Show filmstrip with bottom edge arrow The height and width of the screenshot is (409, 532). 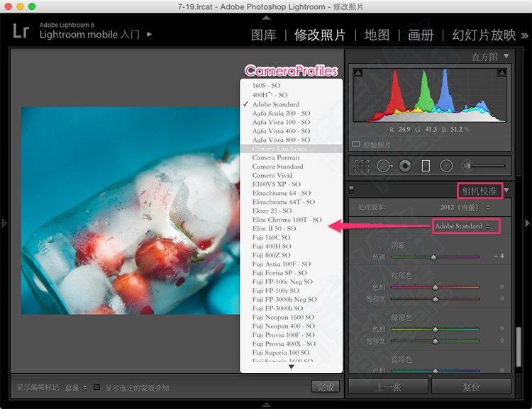click(266, 404)
